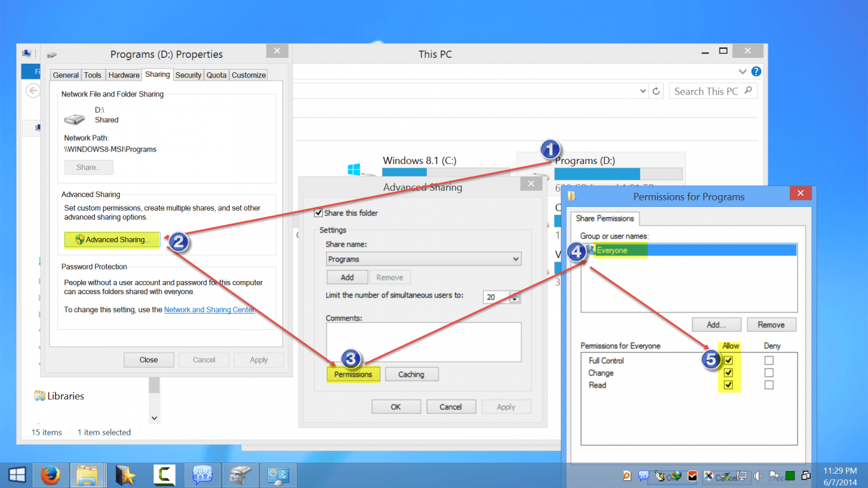
Task: Open the volume control in the system tray
Action: (x=758, y=476)
